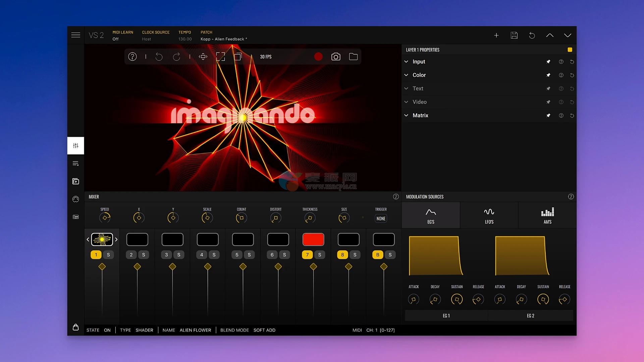
Task: Open the folder icon in the preview toolbar
Action: (353, 57)
